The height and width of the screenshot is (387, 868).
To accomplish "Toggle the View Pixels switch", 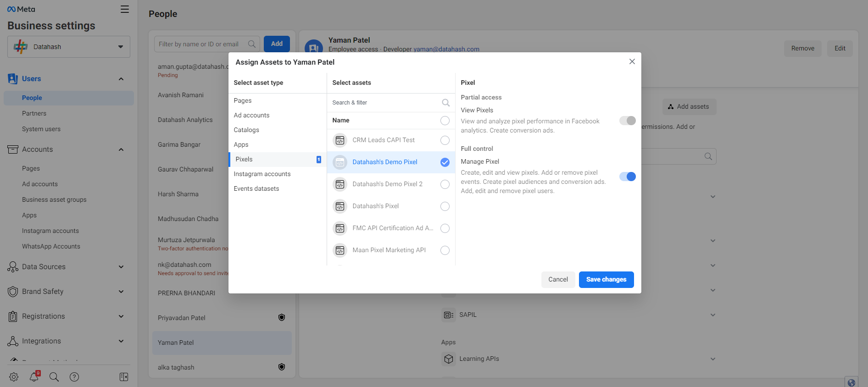I will point(628,121).
